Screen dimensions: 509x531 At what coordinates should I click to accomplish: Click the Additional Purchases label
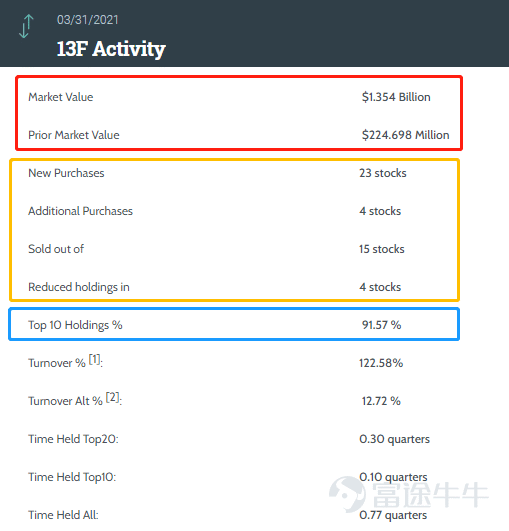[x=81, y=211]
